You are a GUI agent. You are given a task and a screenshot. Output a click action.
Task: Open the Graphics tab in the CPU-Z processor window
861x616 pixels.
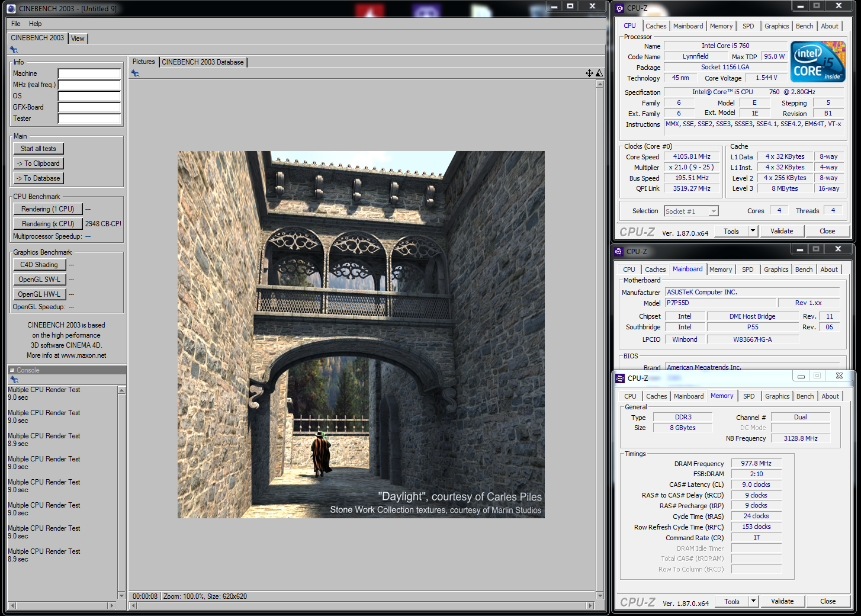click(x=776, y=26)
